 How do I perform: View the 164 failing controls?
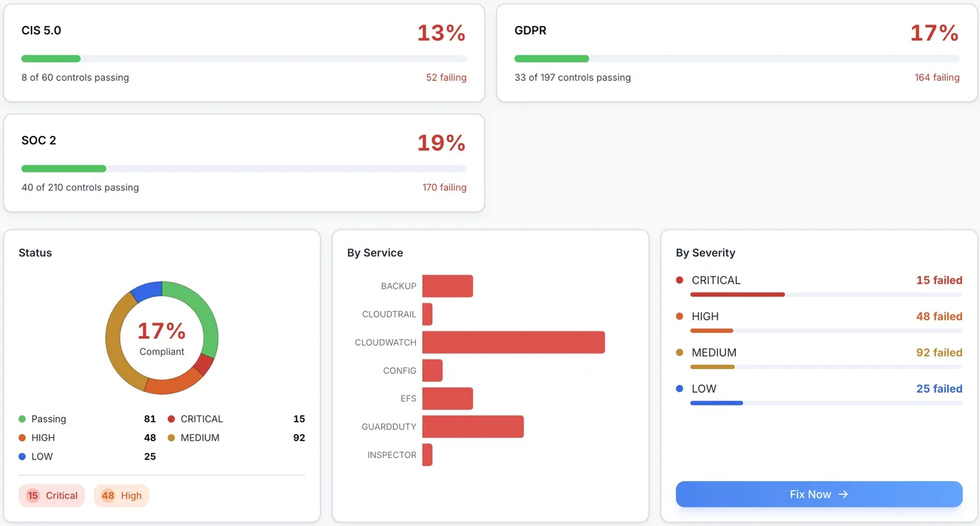[x=937, y=78]
